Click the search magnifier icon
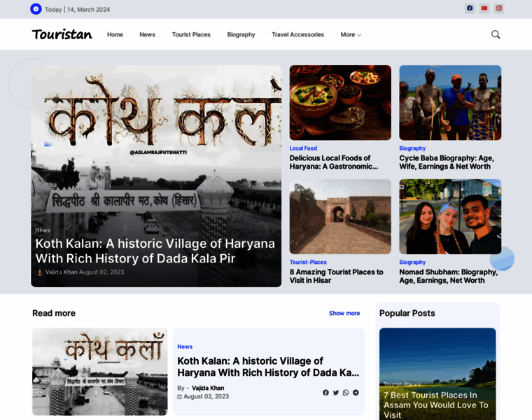532x420 pixels. [x=496, y=34]
